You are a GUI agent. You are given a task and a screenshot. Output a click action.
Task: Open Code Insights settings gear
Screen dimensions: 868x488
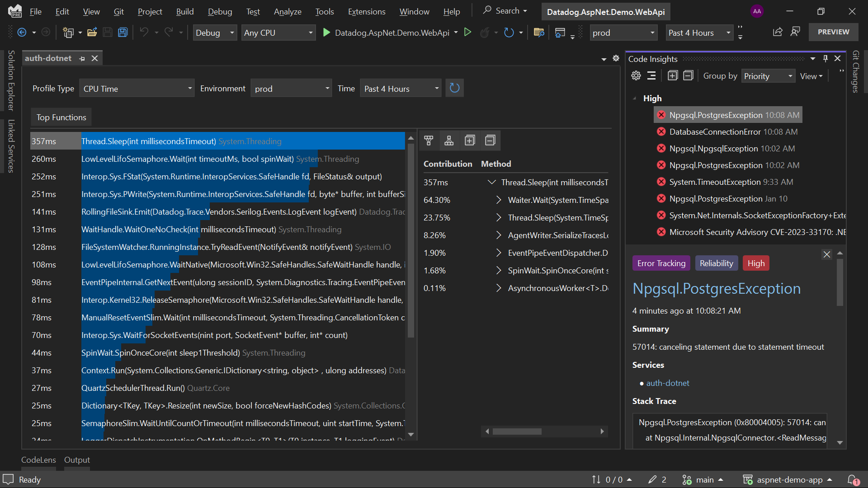pos(636,75)
